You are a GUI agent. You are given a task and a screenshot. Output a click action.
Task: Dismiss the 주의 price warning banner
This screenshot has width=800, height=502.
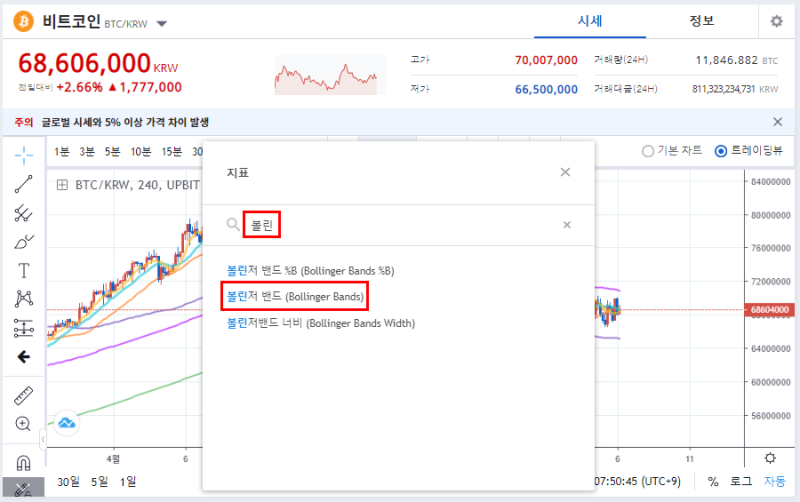point(778,122)
